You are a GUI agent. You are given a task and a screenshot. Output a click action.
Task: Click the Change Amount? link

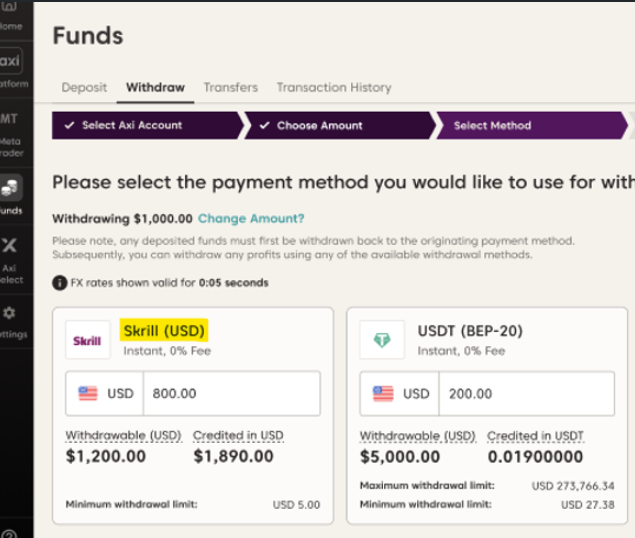click(251, 218)
